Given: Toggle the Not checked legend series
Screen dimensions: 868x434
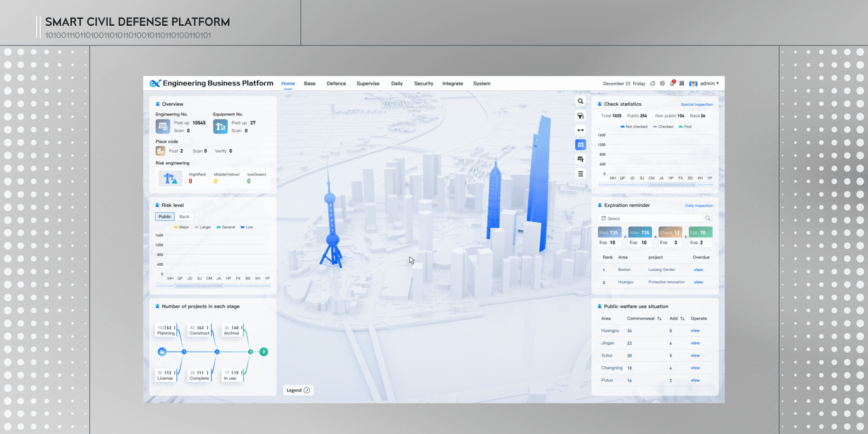Looking at the screenshot, I should tap(634, 127).
